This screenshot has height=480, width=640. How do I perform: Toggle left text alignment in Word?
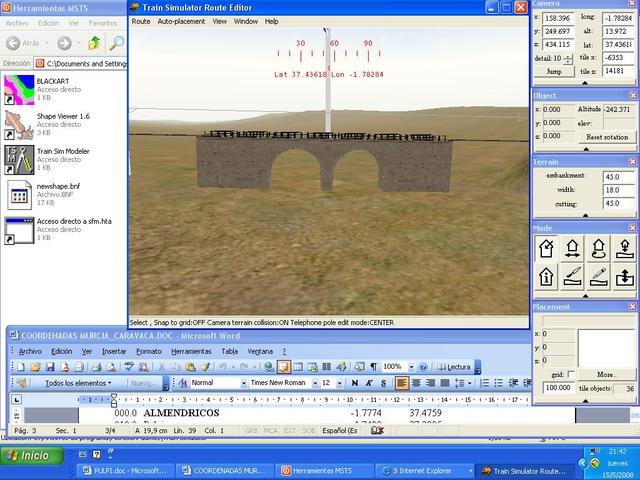pos(402,383)
